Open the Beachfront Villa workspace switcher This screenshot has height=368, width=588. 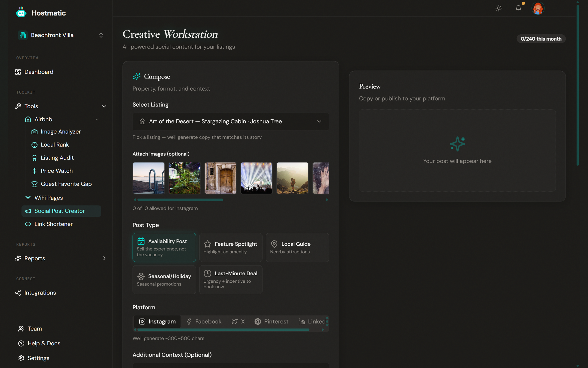click(x=60, y=35)
